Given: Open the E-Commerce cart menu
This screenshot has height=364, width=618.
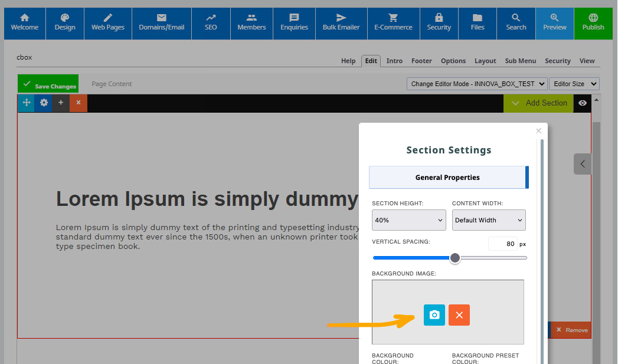Looking at the screenshot, I should (393, 23).
